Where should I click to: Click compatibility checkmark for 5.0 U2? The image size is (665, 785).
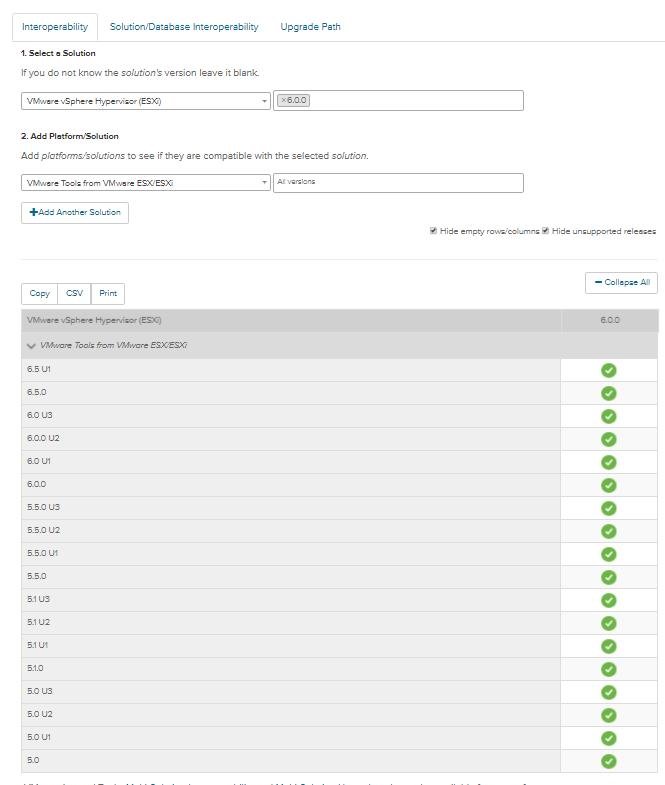[608, 716]
